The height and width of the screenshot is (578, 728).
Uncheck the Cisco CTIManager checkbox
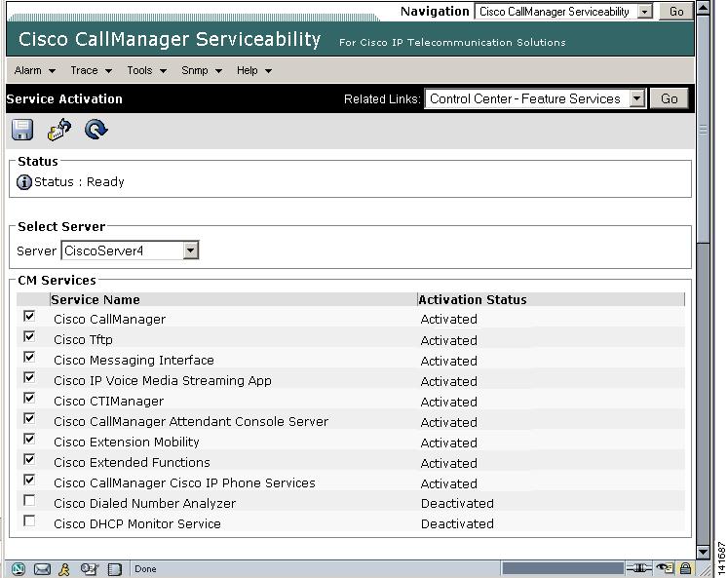coord(29,398)
